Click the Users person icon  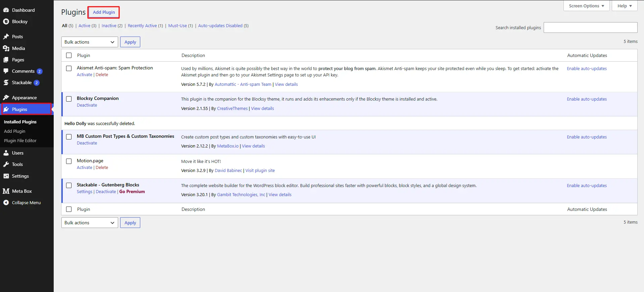tap(6, 153)
